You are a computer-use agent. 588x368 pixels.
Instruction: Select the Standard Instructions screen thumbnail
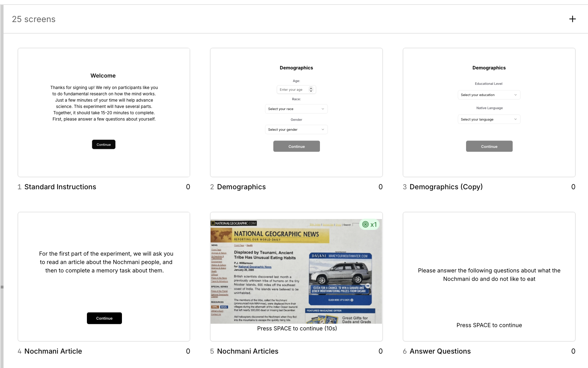point(103,112)
